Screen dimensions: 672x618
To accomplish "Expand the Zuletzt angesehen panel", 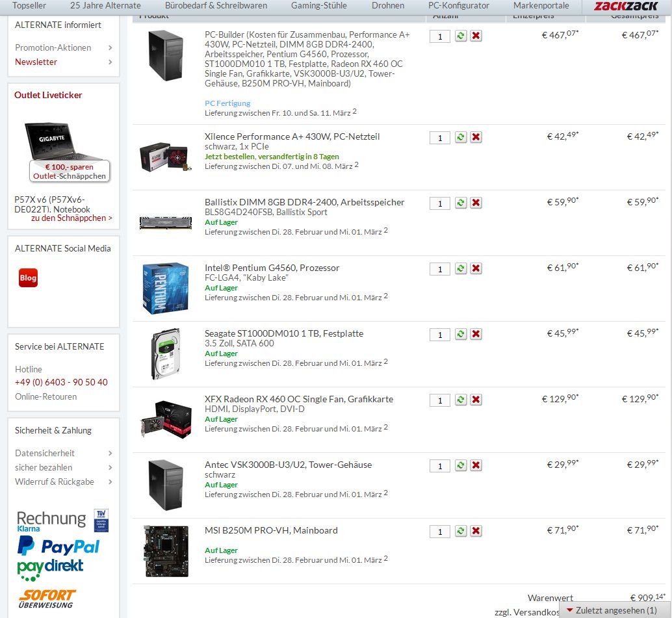I will point(616,610).
